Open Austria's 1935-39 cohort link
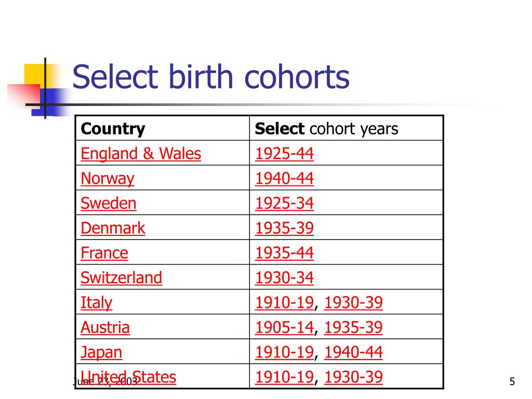The height and width of the screenshot is (399, 532). click(x=353, y=327)
